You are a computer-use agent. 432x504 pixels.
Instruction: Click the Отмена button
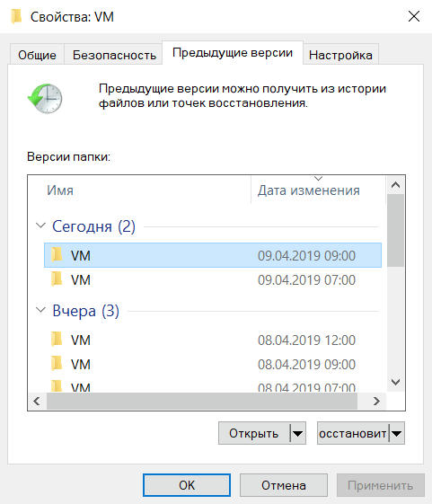[x=284, y=485]
